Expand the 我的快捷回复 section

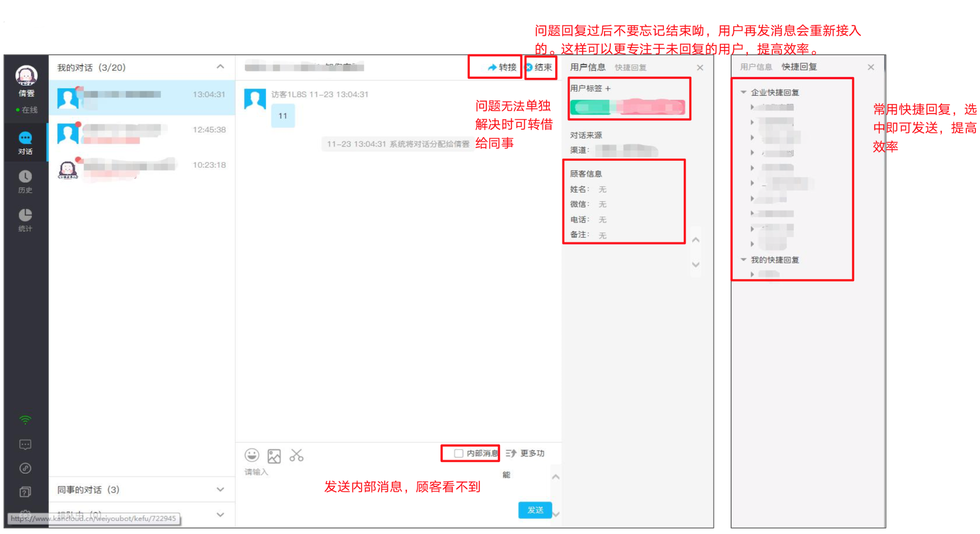tap(742, 259)
